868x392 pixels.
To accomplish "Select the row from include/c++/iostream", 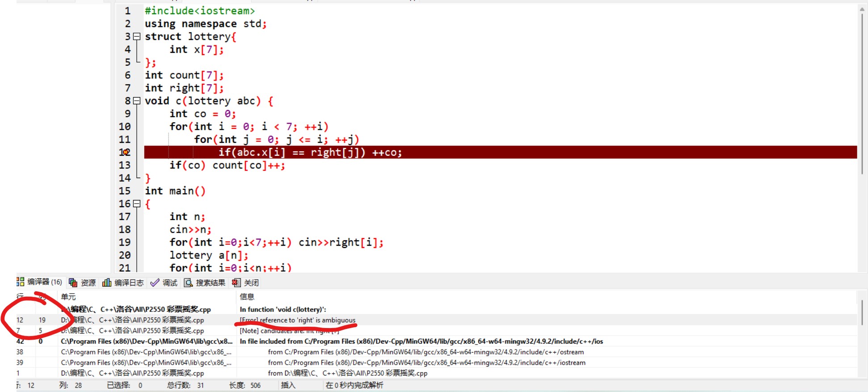I will click(436, 363).
